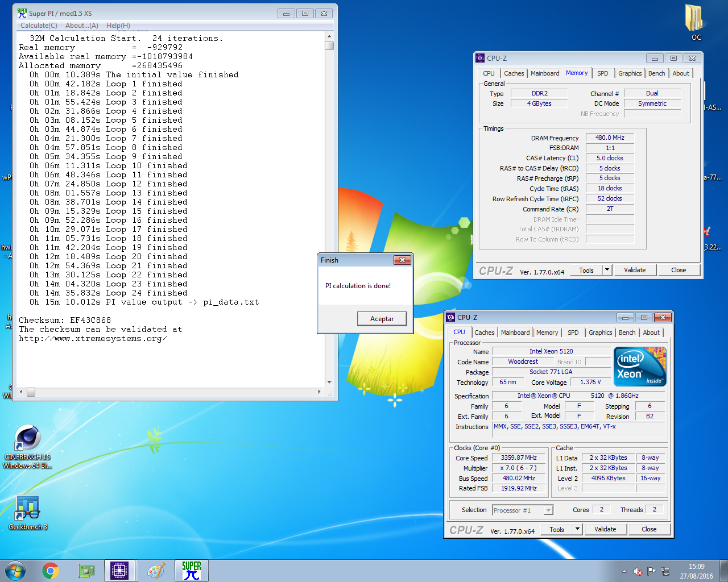This screenshot has height=582, width=728.
Task: Open the motherboard utility taskbar icon
Action: [x=86, y=571]
